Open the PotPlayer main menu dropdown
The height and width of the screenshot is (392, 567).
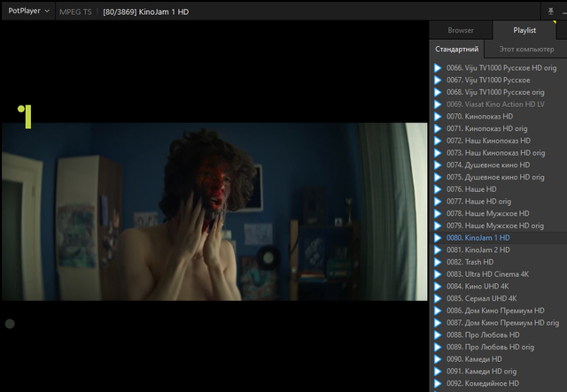(28, 11)
